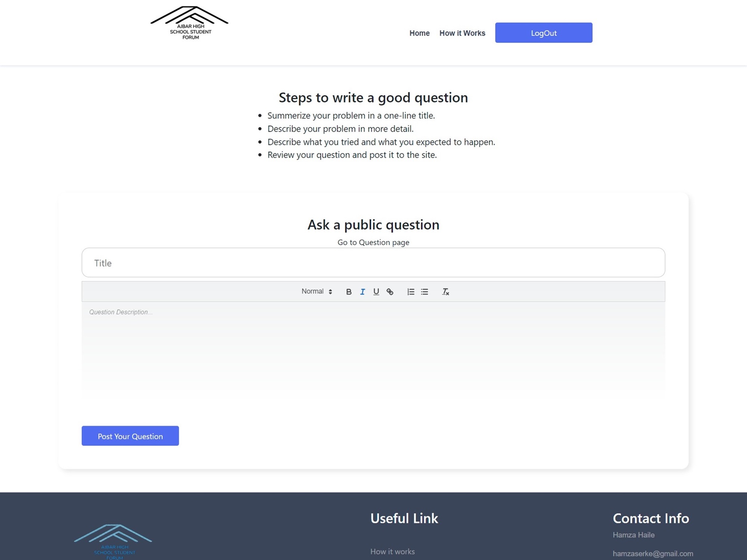Click the footer How it works link

coord(392,551)
